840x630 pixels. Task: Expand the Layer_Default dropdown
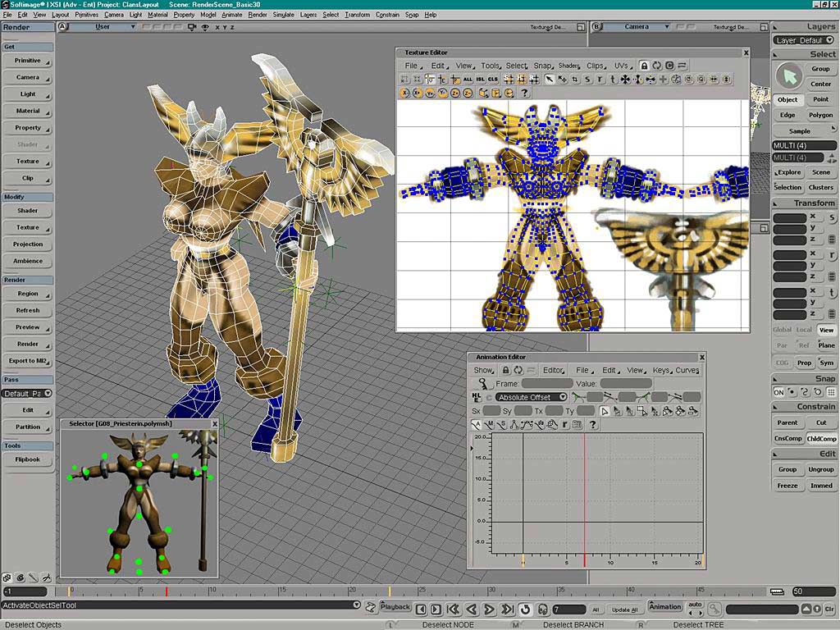point(804,40)
